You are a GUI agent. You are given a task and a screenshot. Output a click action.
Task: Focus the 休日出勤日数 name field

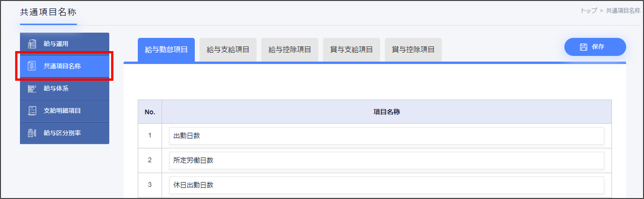coord(386,185)
